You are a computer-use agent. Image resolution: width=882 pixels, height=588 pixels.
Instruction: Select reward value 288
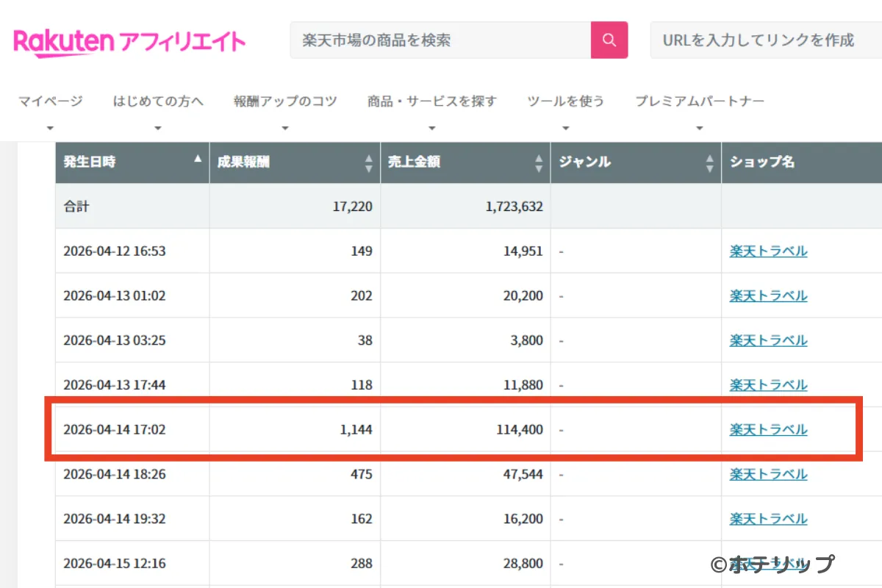[x=362, y=564]
